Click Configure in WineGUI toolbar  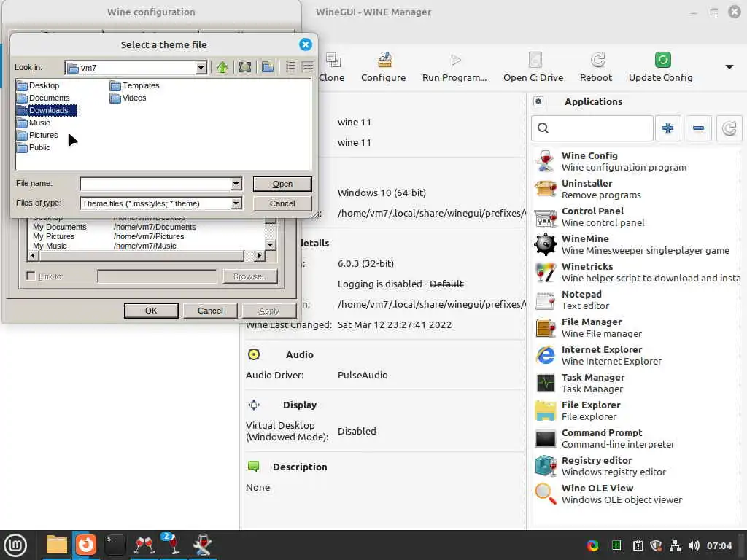click(384, 67)
